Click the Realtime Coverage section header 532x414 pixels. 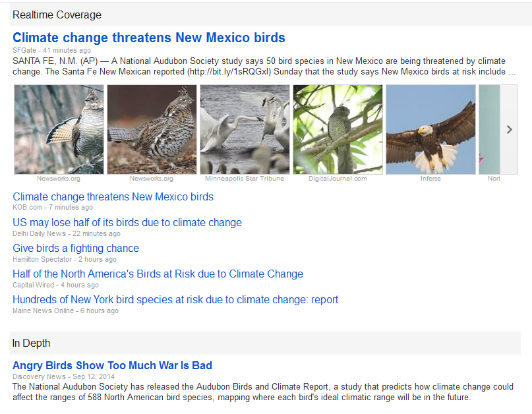coord(57,15)
